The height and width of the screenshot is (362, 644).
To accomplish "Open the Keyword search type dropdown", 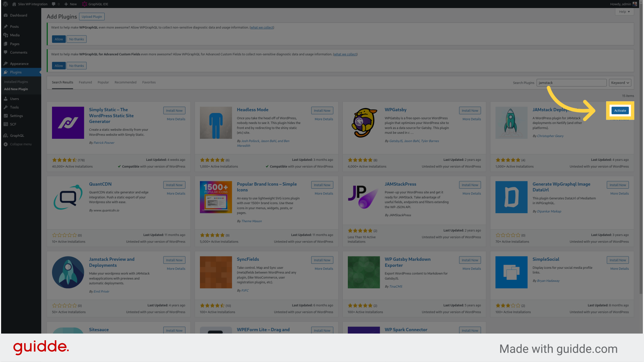I will click(x=620, y=83).
